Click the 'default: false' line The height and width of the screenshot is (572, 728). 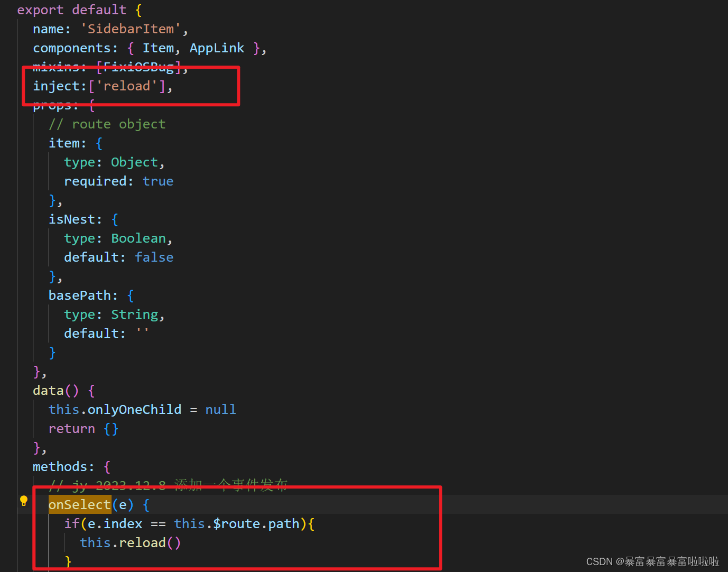click(x=118, y=257)
